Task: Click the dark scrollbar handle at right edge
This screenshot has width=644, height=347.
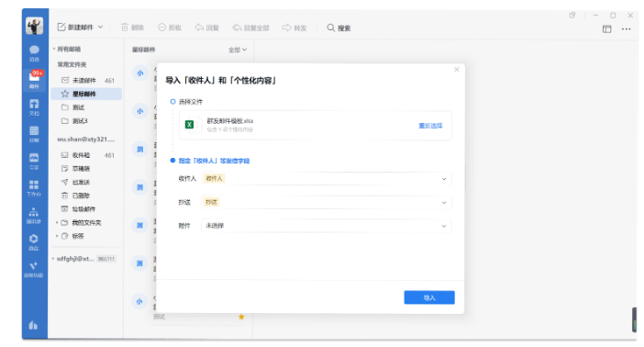Action: (x=635, y=319)
